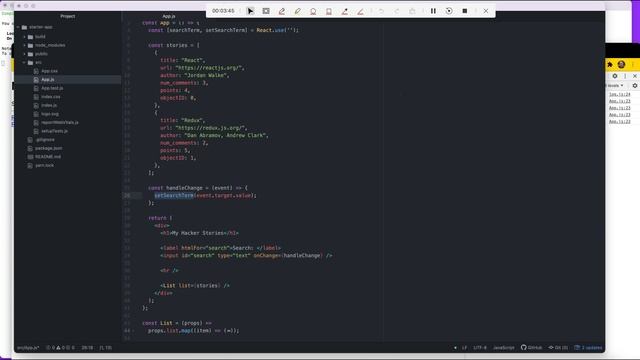Click the src/App.js path in status bar
Viewport: 640px width, 360px height.
coord(28,348)
